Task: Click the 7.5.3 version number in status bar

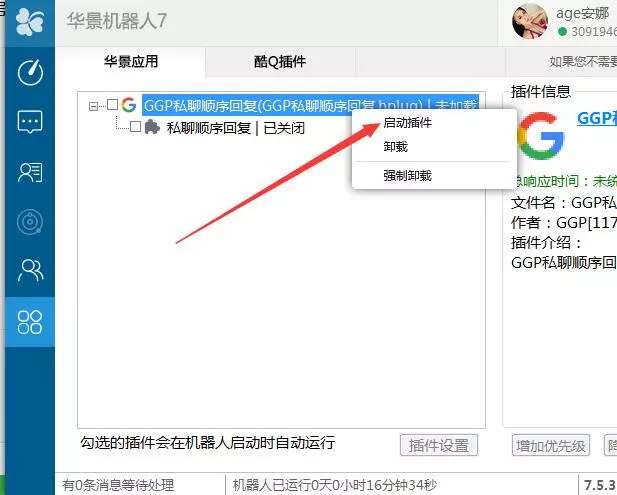Action: coord(600,485)
